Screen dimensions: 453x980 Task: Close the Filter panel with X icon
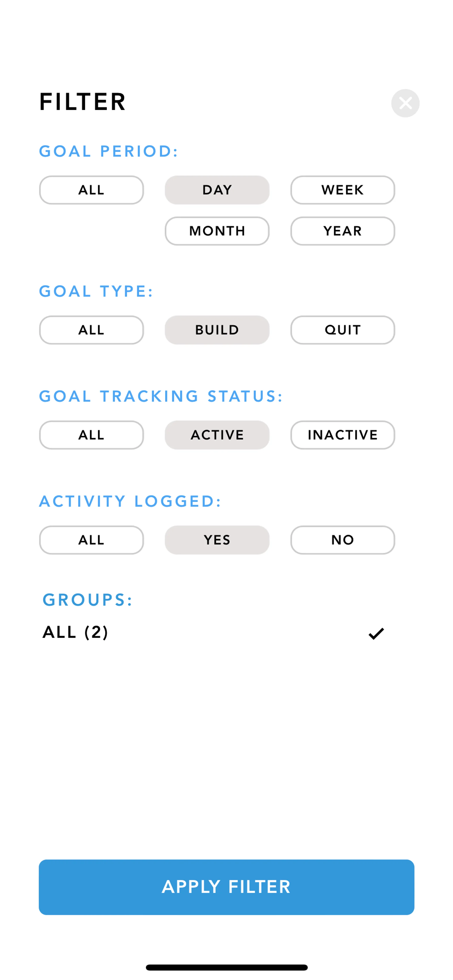[405, 103]
